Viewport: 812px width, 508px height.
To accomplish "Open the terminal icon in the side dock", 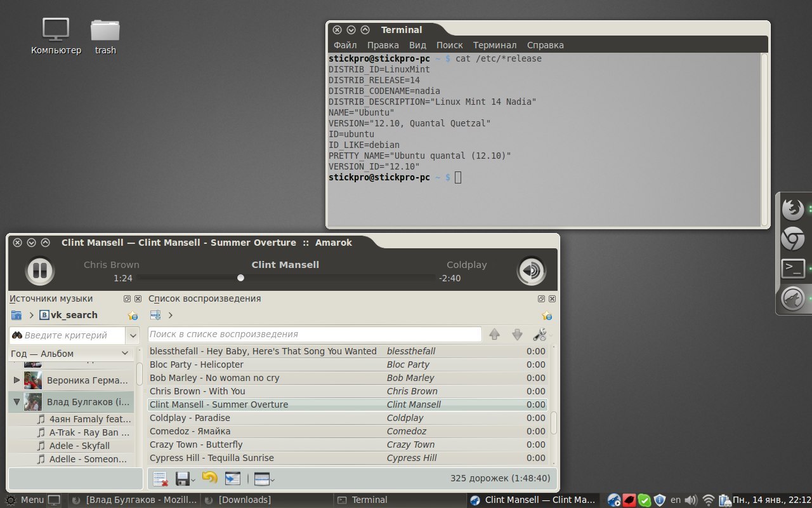I will tap(793, 269).
